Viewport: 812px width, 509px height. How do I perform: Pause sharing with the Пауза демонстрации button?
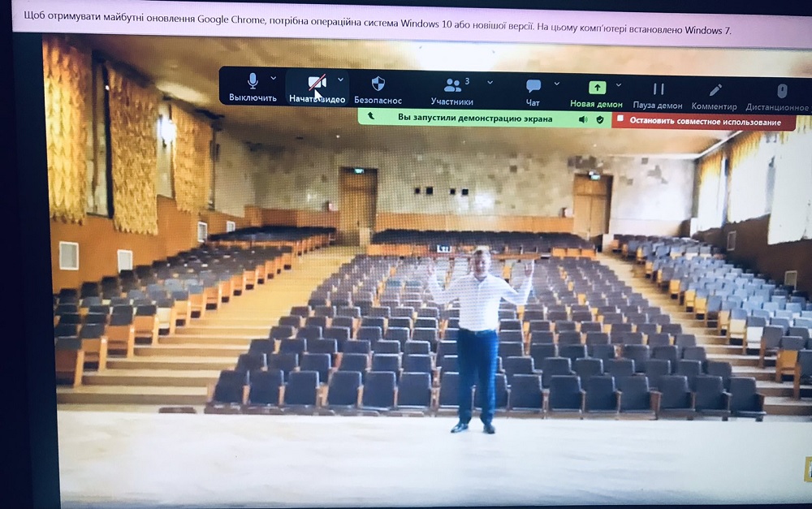658,97
